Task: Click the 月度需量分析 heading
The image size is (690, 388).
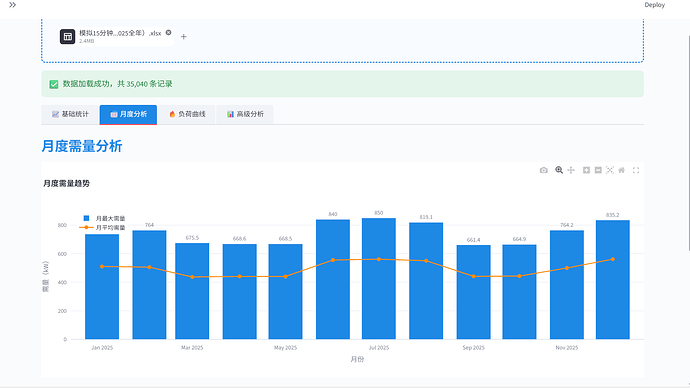Action: pyautogui.click(x=82, y=146)
